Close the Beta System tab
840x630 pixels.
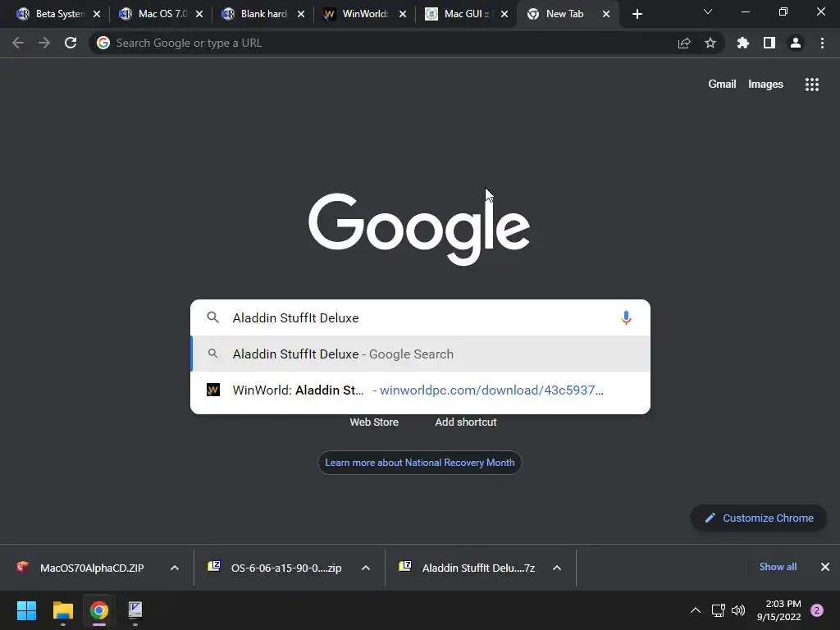97,14
